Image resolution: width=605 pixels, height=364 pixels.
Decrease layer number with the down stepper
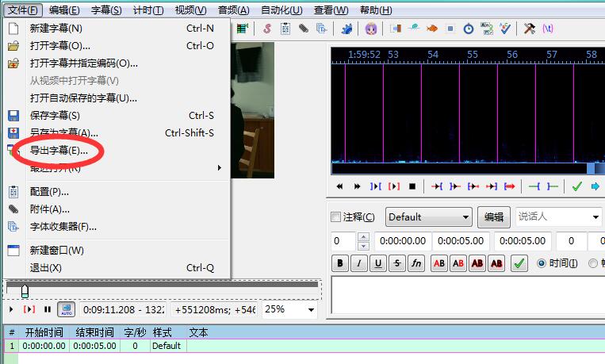[x=363, y=246]
